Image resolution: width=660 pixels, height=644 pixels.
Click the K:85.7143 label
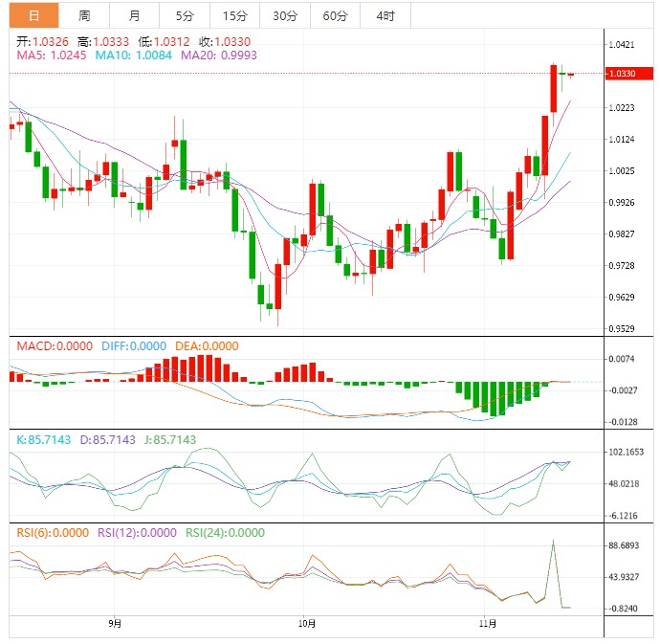coord(44,440)
